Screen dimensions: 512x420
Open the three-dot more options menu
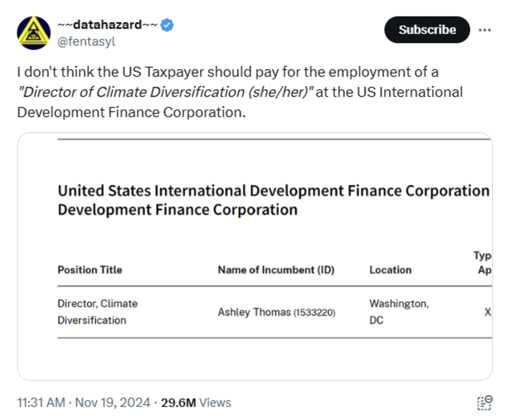484,30
